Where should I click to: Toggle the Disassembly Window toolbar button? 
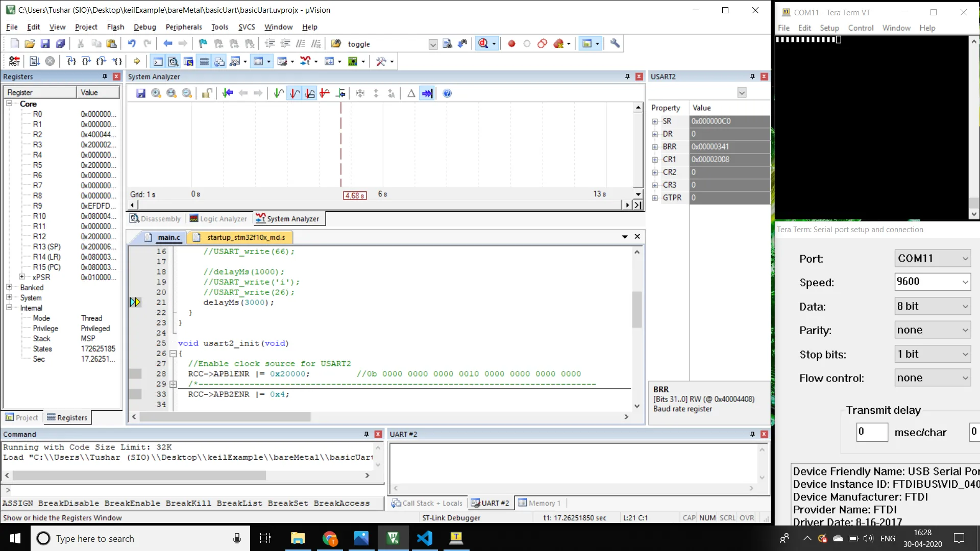click(174, 62)
